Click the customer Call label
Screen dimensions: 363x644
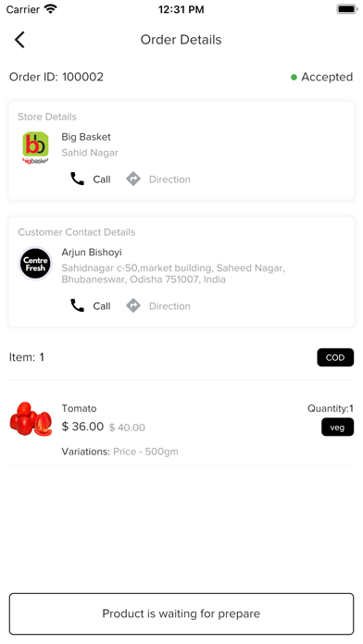click(102, 306)
